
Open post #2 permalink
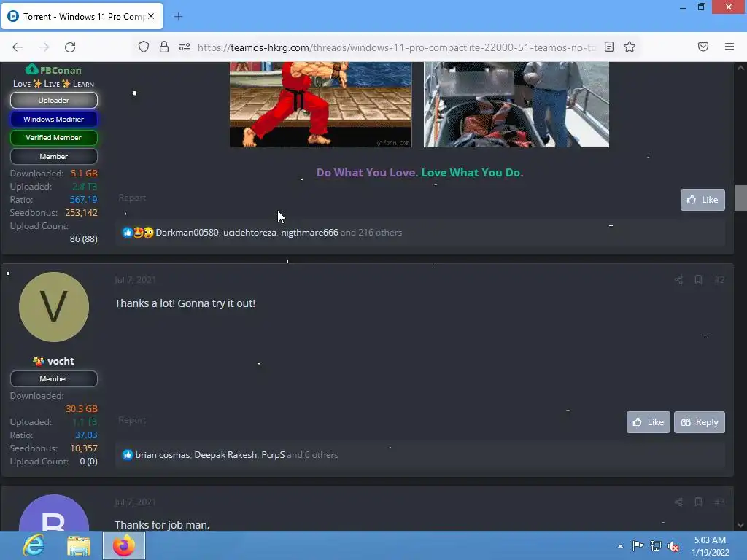coord(719,279)
